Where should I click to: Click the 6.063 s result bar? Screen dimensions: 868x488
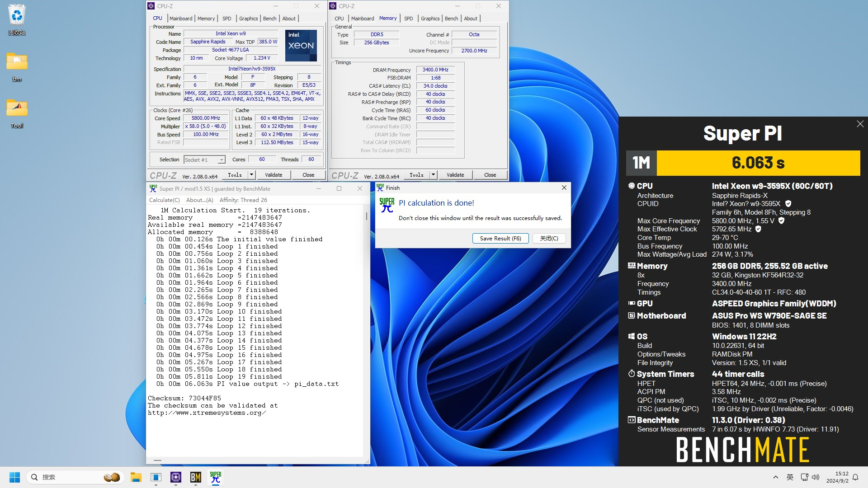pyautogui.click(x=758, y=163)
